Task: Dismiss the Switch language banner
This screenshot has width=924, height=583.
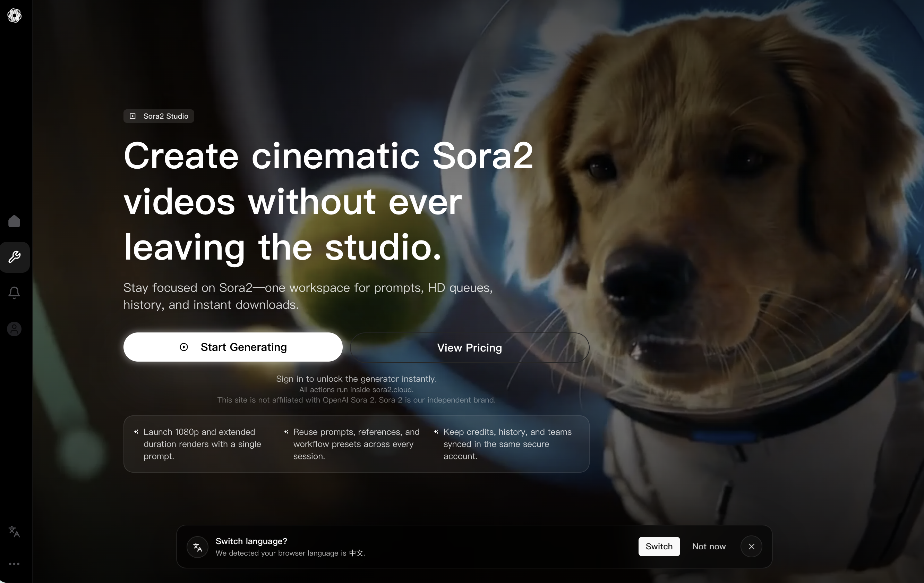Action: 751,547
